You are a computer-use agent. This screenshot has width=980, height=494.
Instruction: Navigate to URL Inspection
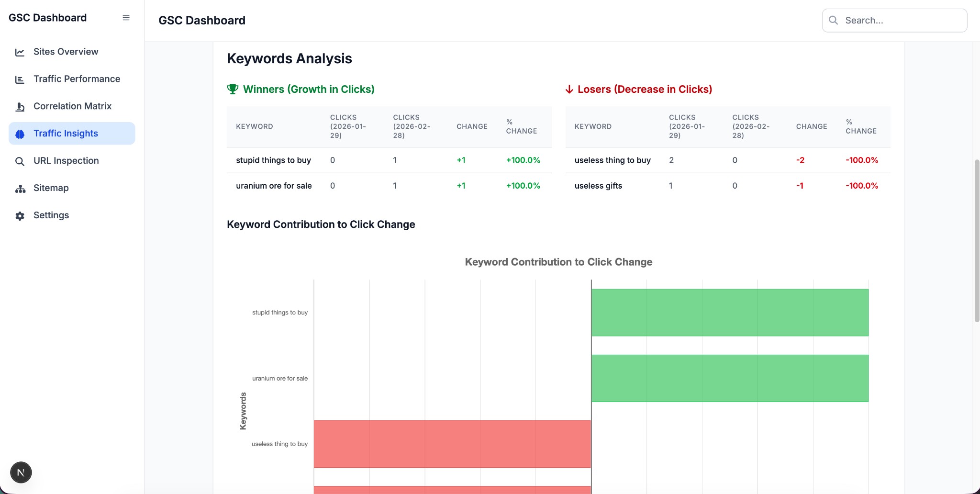coord(72,161)
